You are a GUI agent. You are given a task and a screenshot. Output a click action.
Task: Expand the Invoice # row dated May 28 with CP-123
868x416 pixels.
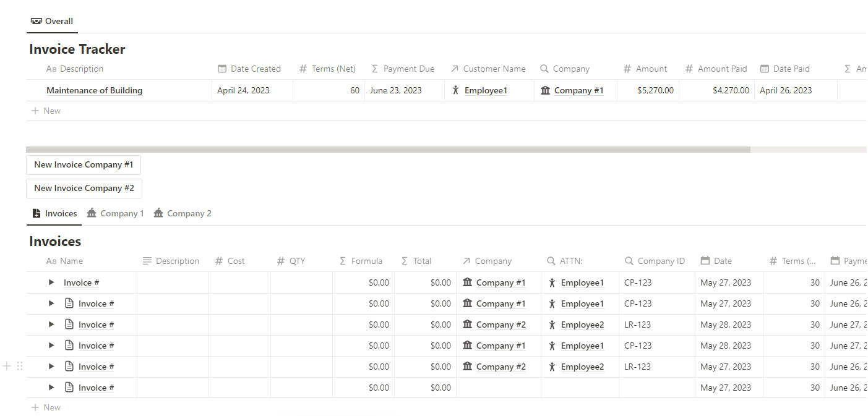[51, 346]
